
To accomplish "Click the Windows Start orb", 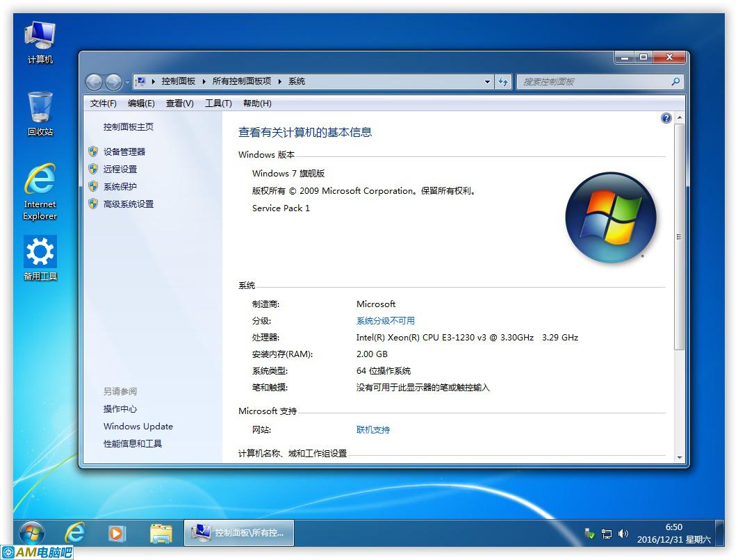I will 32,533.
